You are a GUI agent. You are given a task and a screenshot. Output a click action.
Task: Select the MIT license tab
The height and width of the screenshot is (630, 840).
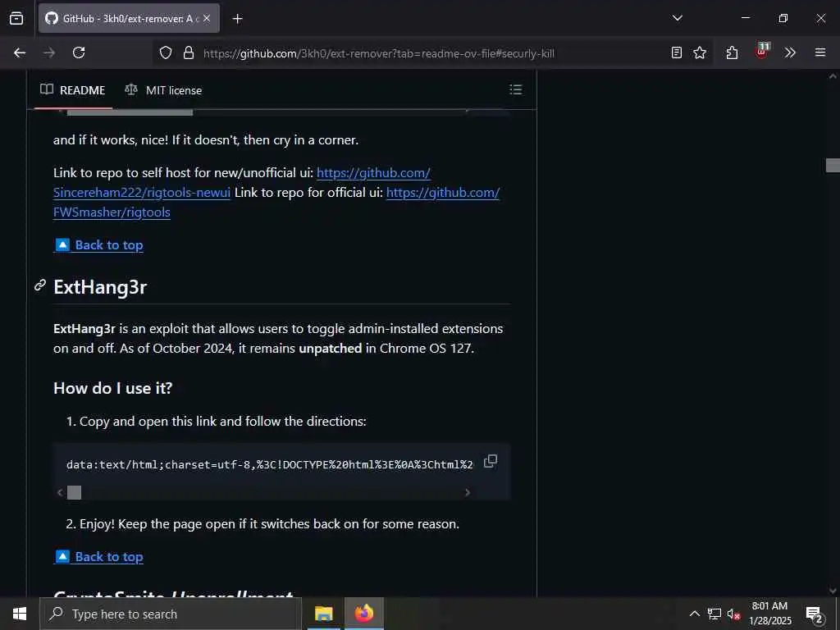(163, 90)
